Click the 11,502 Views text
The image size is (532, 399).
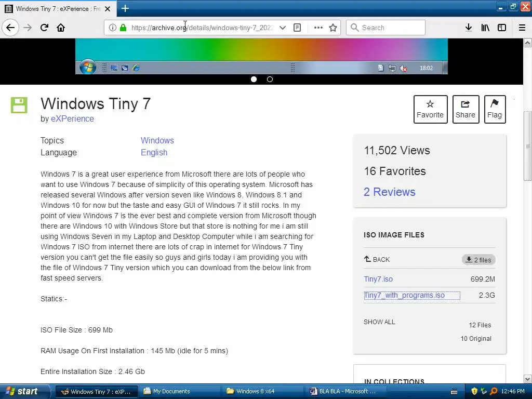click(397, 150)
